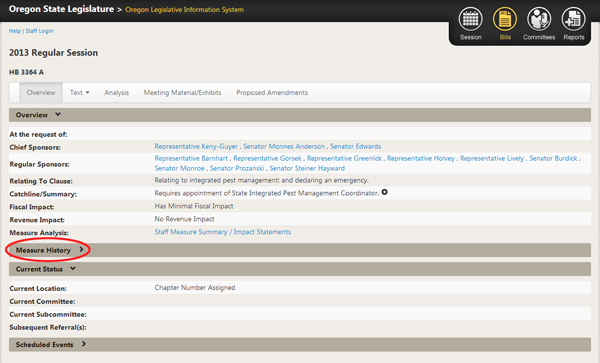Open Representative Greenlick's link

tap(344, 158)
